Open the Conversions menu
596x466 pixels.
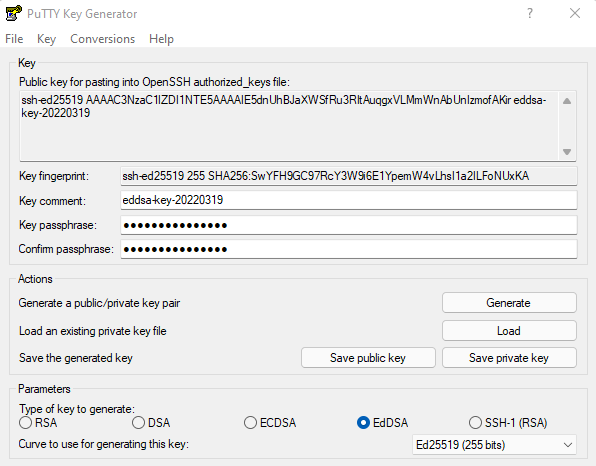click(x=103, y=39)
